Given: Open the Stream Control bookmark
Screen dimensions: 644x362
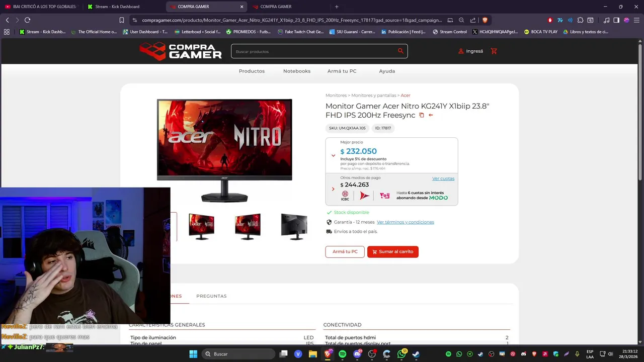Looking at the screenshot, I should 449,32.
